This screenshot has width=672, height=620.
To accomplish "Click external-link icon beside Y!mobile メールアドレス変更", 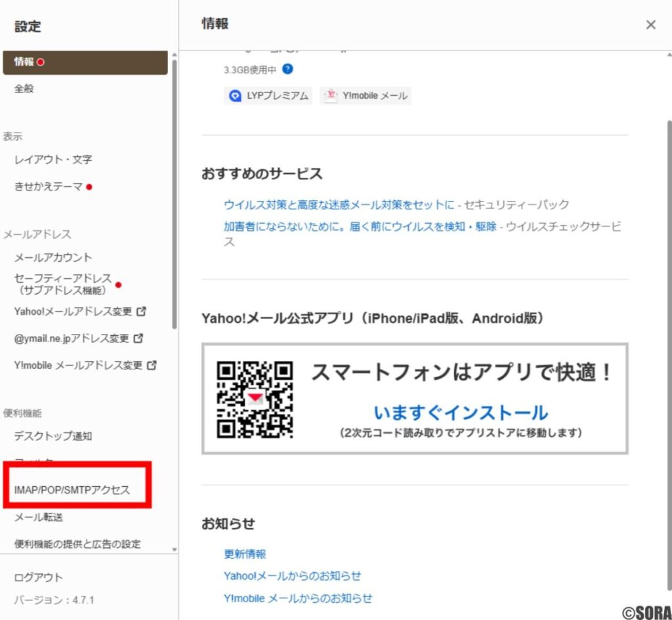I will click(152, 365).
